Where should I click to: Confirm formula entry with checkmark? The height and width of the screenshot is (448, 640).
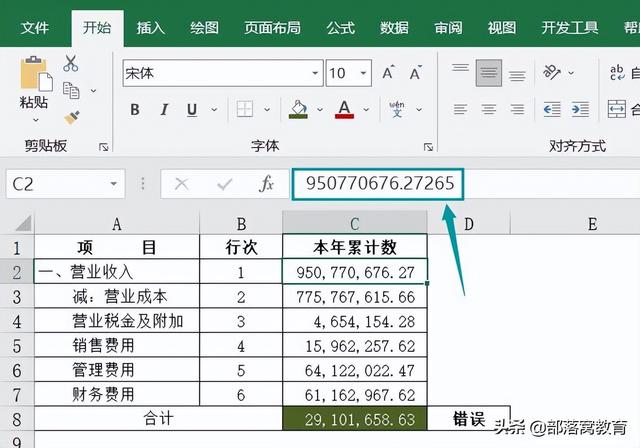tap(224, 184)
